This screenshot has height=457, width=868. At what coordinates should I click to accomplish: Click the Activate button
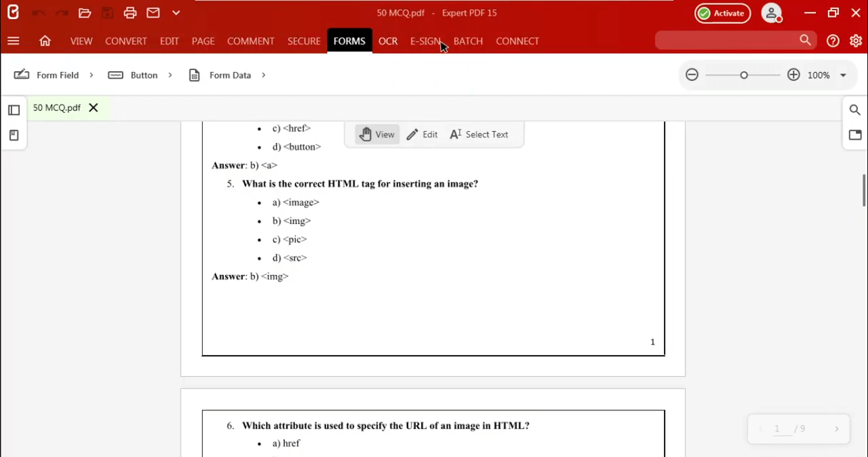click(722, 13)
